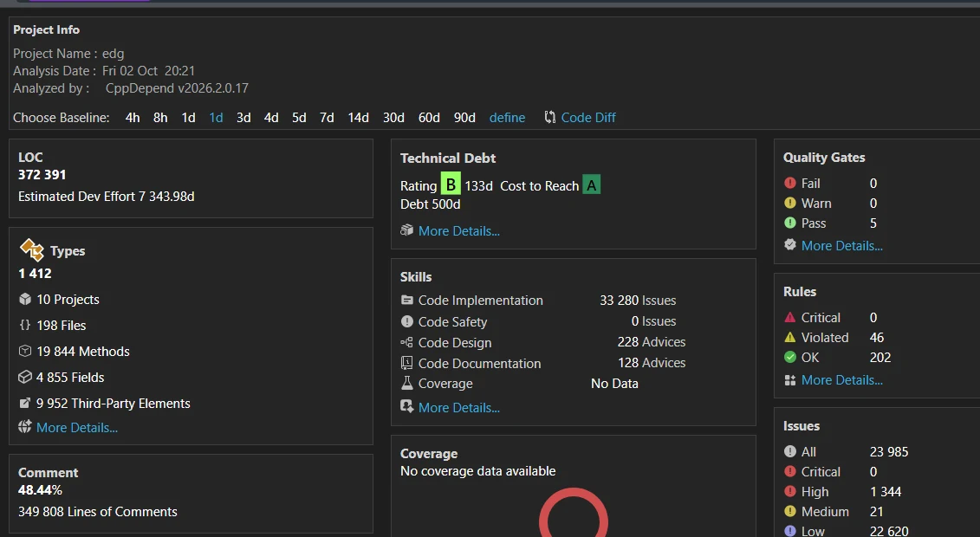The width and height of the screenshot is (980, 537).
Task: Open More Details under Technical Debt
Action: [459, 231]
